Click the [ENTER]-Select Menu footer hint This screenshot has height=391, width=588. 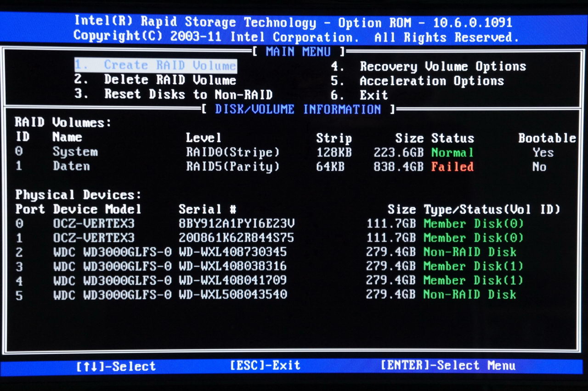448,366
